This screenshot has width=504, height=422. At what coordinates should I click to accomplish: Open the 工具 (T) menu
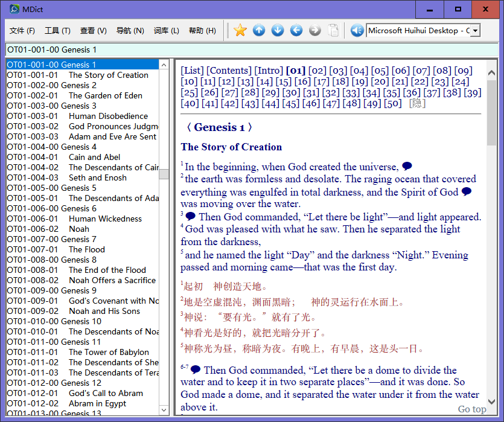(57, 31)
